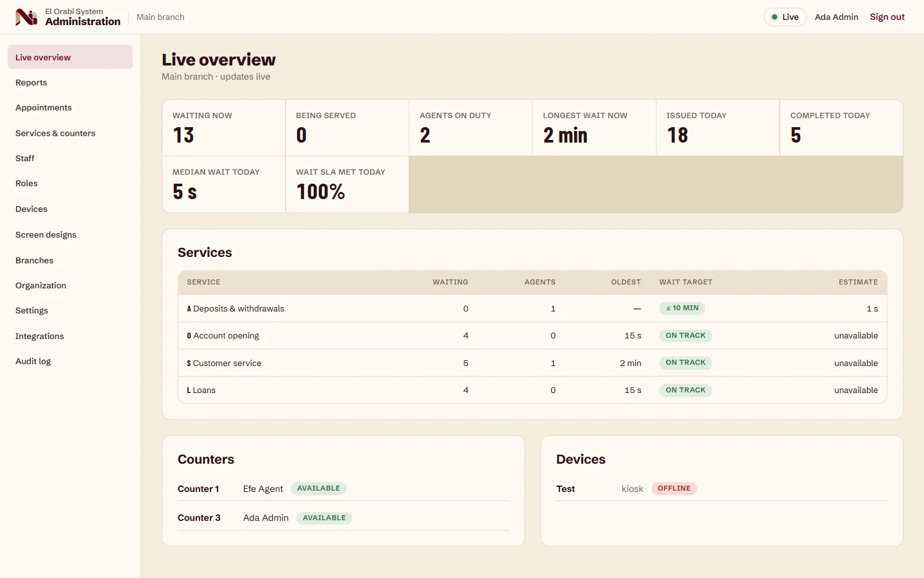Open the Audit log
The width and height of the screenshot is (924, 578).
point(70,361)
